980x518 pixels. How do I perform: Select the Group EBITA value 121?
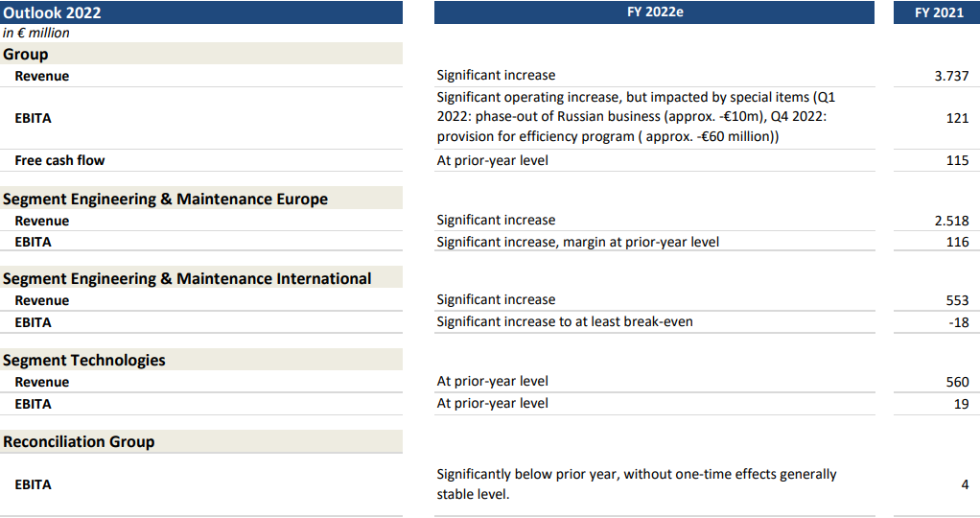957,118
